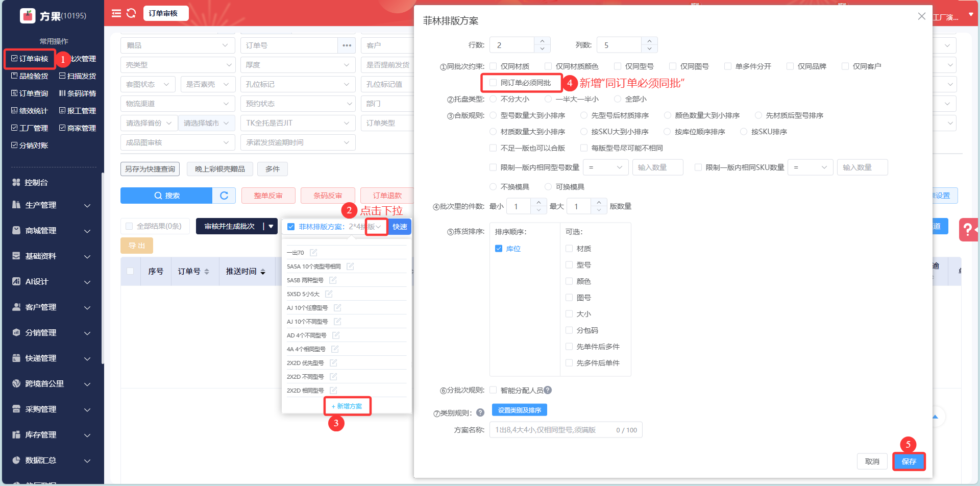Check the 仅同型号 option
The height and width of the screenshot is (486, 980).
tap(618, 66)
